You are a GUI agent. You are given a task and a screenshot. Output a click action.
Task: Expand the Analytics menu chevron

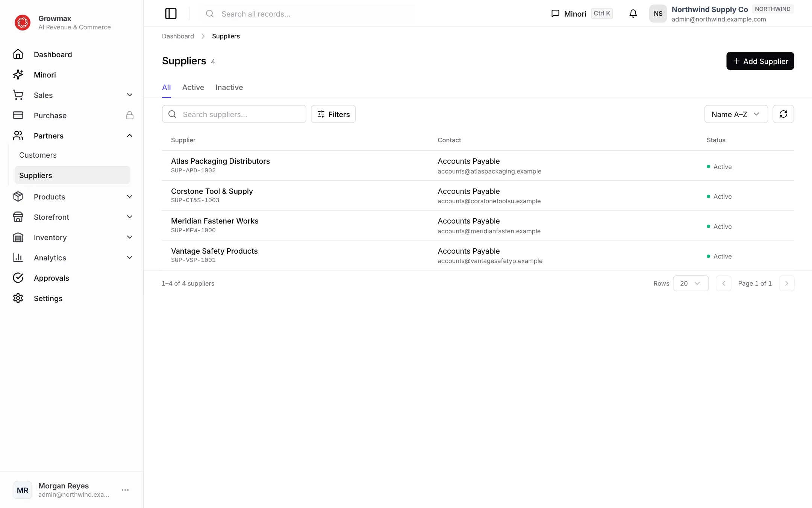pyautogui.click(x=130, y=258)
